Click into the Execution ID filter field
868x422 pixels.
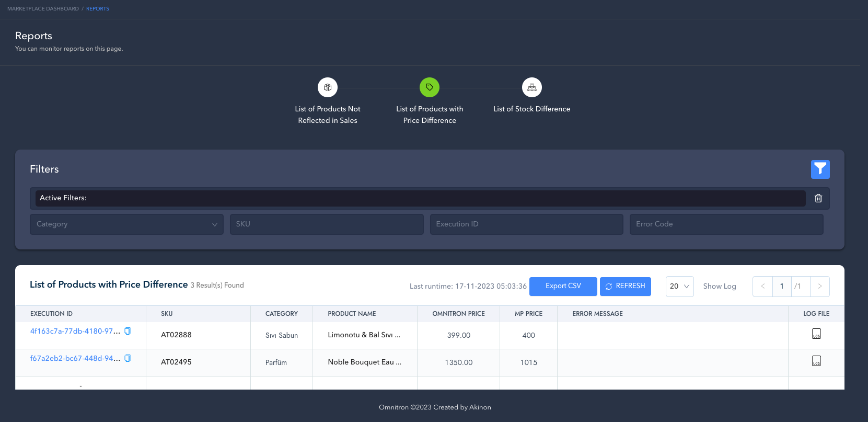pos(526,224)
